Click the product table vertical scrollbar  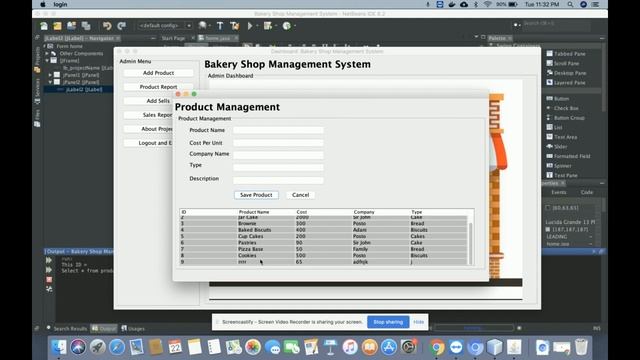471,243
